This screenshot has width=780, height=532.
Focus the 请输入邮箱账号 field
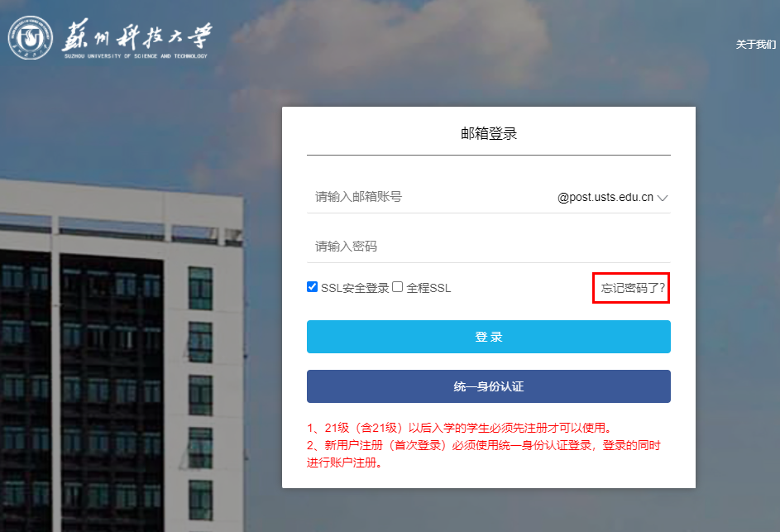coord(428,197)
